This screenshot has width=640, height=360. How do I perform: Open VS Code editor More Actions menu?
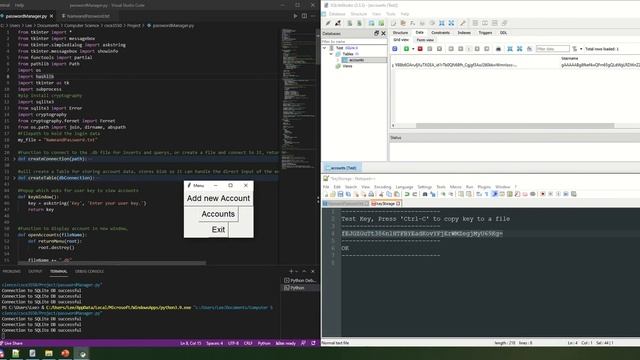pyautogui.click(x=313, y=16)
